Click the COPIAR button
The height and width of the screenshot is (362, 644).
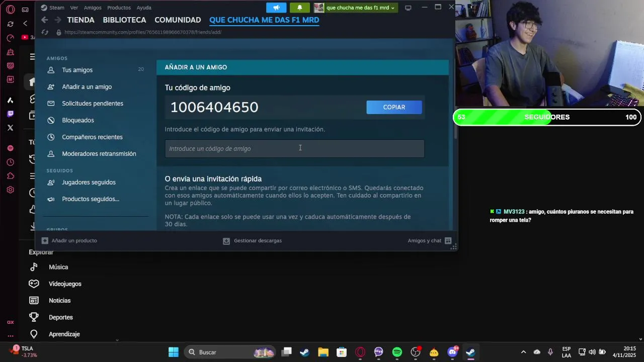(x=394, y=107)
